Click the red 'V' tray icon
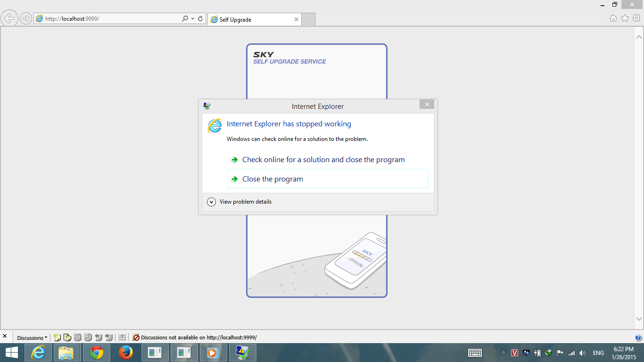 (514, 353)
